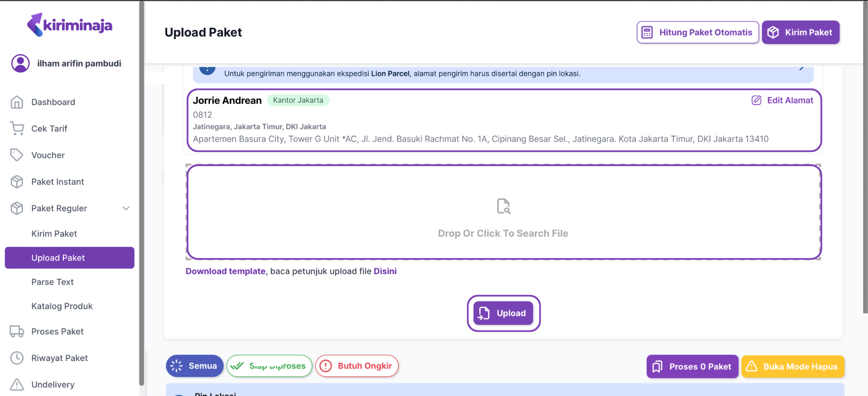Click the Buka Mode Hapus button

(793, 367)
